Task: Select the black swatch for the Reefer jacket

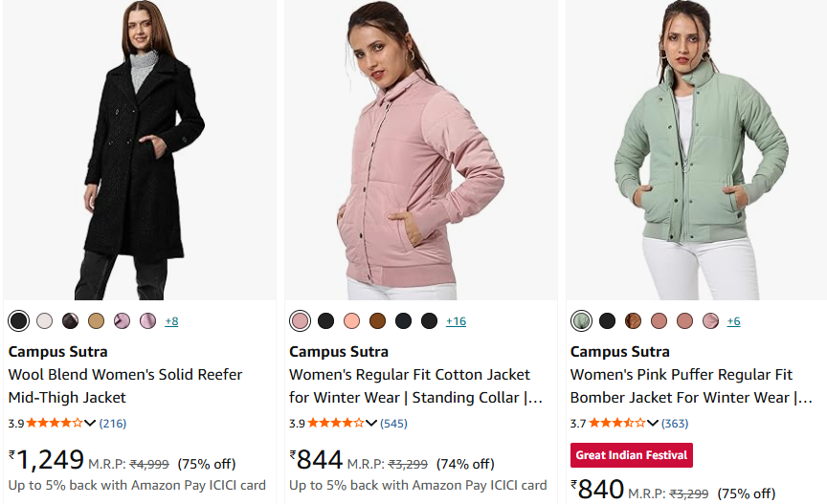Action: [18, 320]
